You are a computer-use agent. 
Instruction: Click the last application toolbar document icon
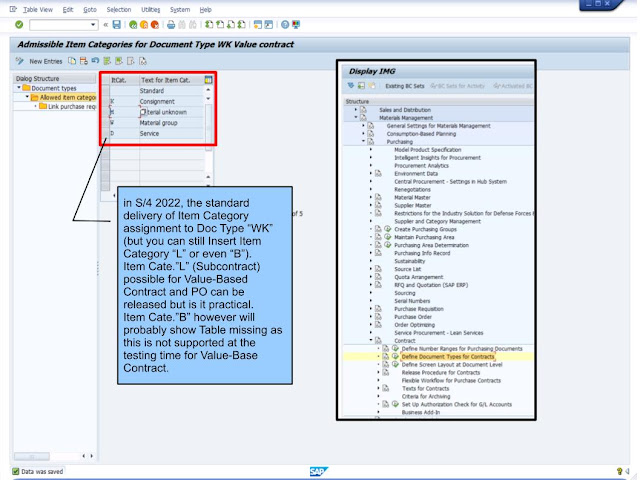point(143,61)
